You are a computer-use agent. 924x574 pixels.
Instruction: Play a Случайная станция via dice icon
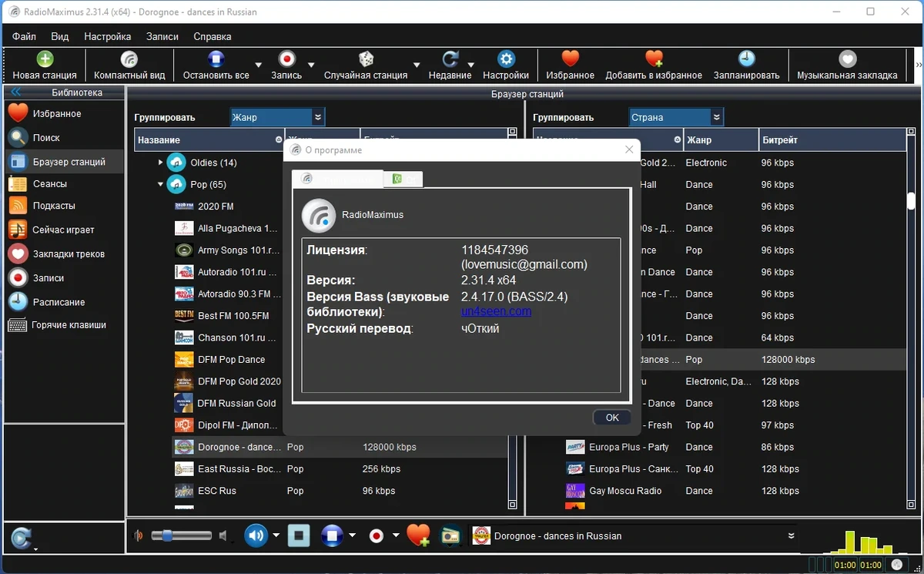click(x=366, y=59)
